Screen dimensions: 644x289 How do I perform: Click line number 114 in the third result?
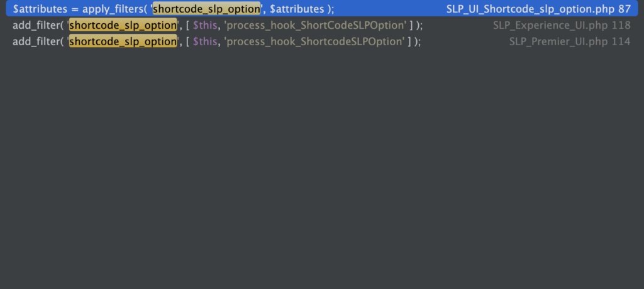tap(621, 41)
